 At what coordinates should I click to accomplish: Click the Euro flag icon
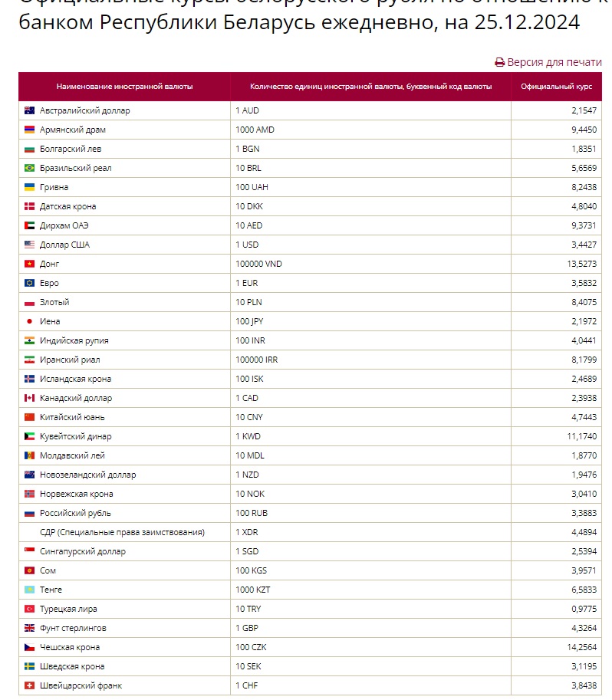[x=29, y=283]
